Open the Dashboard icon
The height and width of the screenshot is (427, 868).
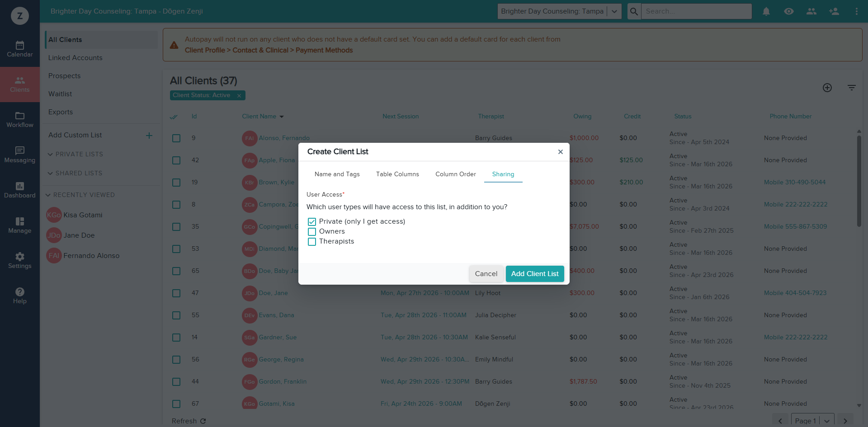pyautogui.click(x=20, y=190)
